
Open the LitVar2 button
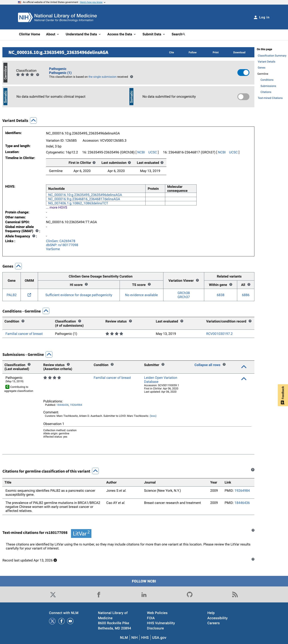coord(81,533)
